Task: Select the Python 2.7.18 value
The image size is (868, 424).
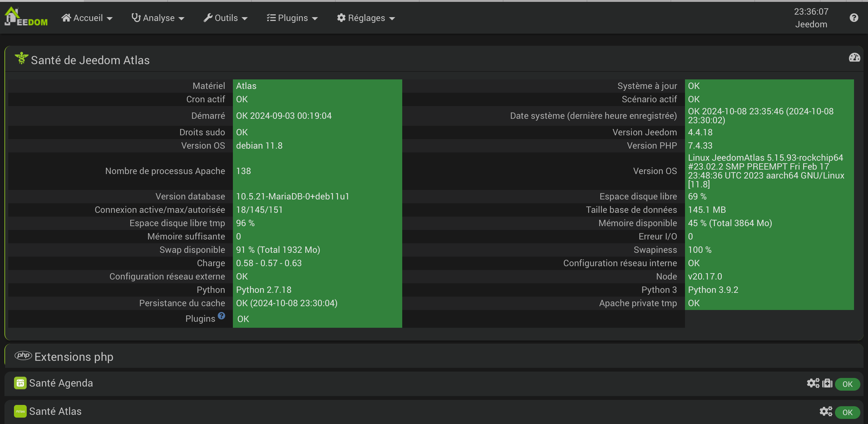Action: (x=263, y=290)
